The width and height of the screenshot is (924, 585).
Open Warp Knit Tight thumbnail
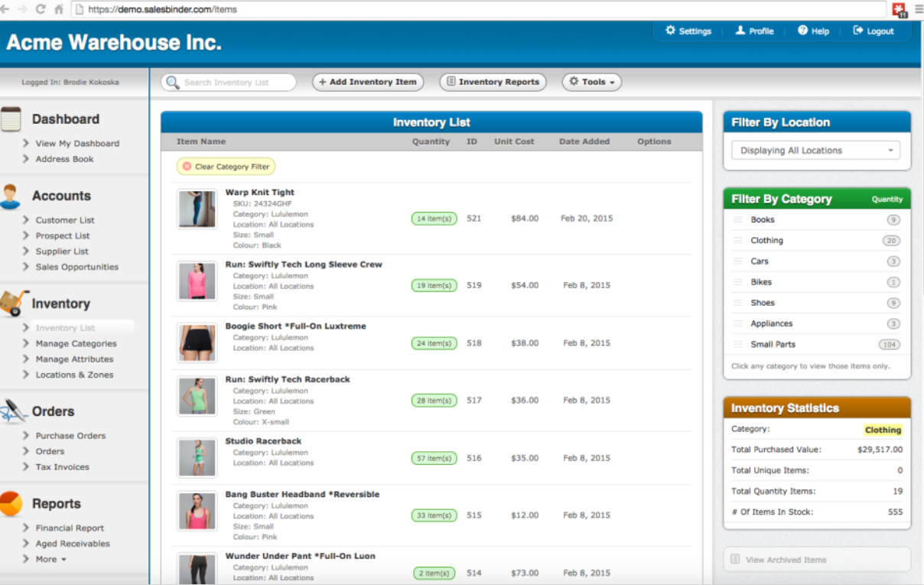(x=197, y=210)
